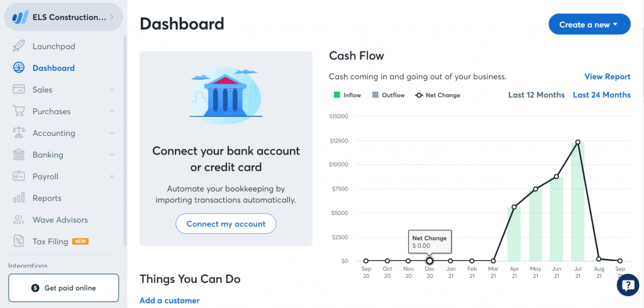The width and height of the screenshot is (644, 308).
Task: Open the View Report link
Action: click(x=608, y=77)
